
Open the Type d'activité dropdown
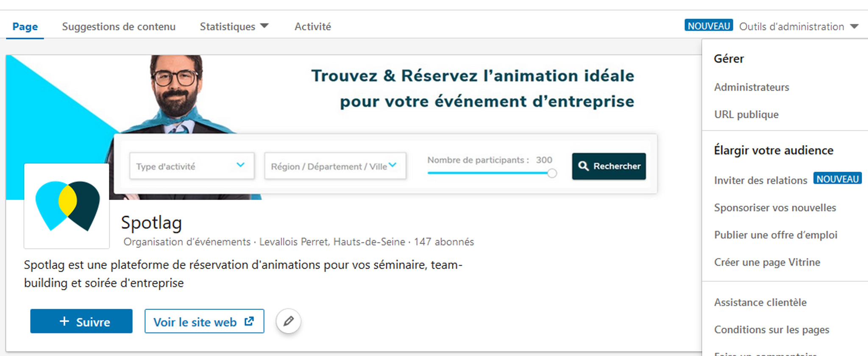[x=192, y=166]
